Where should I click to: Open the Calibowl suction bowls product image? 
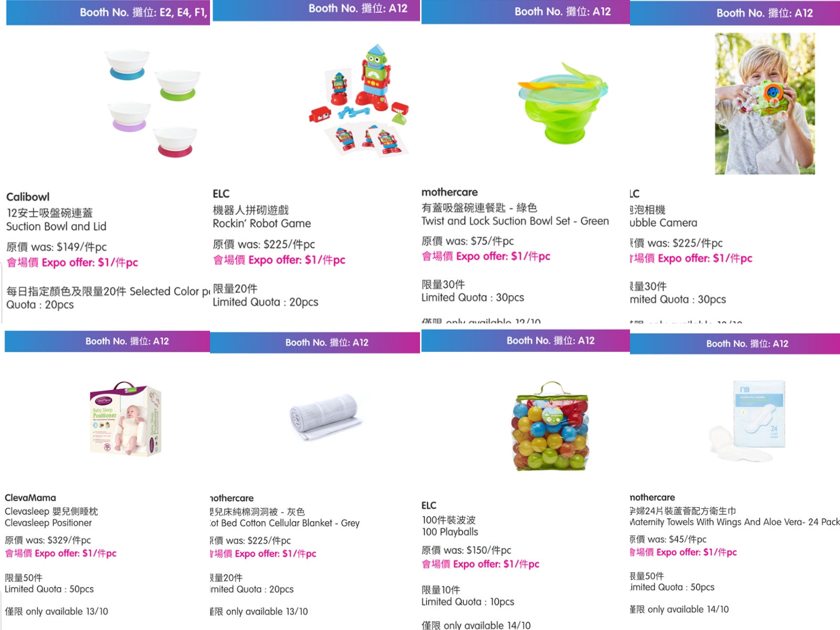(x=152, y=103)
